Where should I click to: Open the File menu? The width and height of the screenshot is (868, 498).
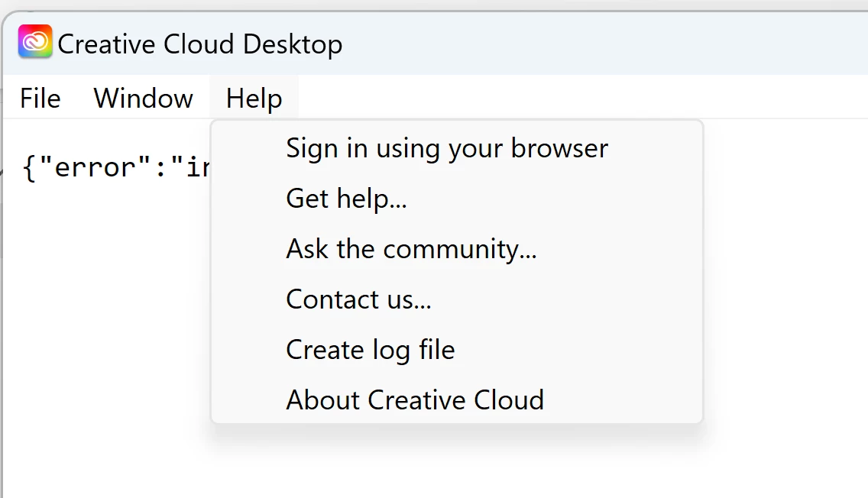point(40,98)
